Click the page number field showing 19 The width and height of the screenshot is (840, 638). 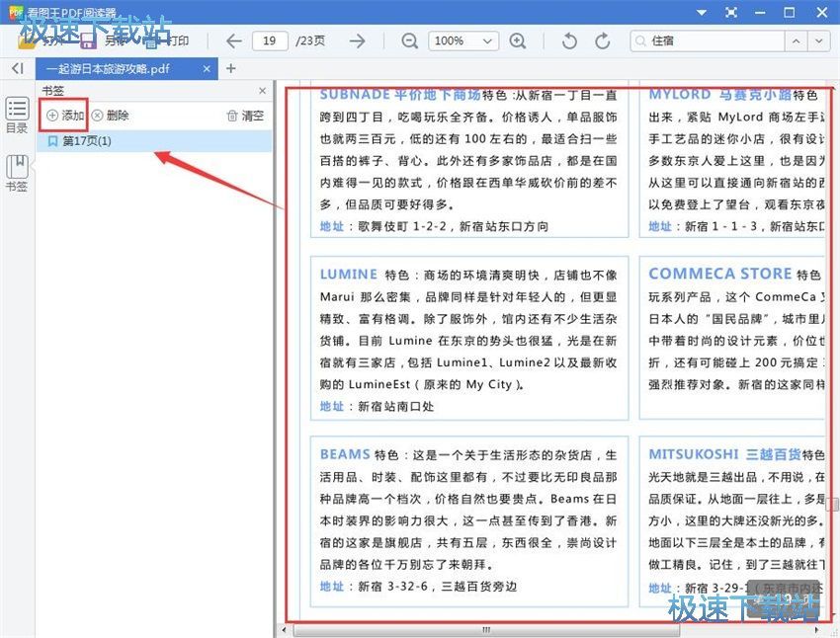click(x=270, y=40)
